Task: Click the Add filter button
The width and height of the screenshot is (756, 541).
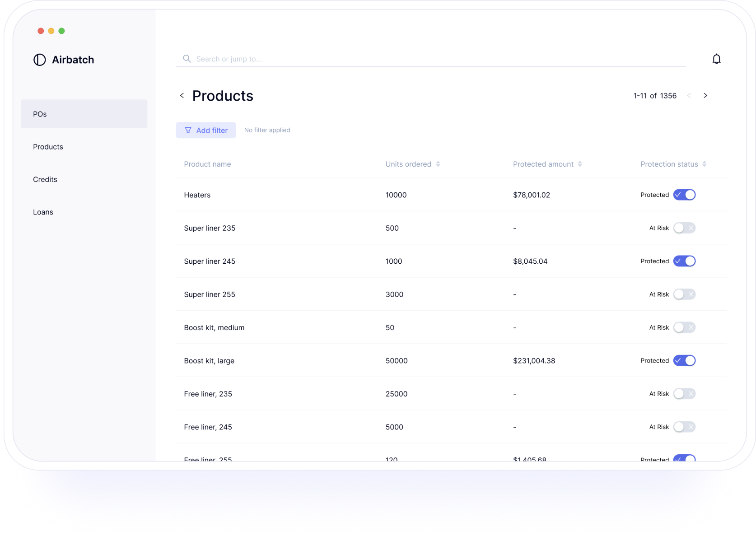Action: [x=206, y=130]
